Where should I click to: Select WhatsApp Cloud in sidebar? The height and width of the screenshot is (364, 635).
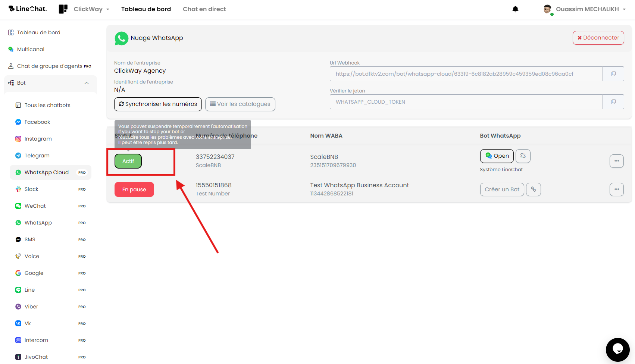[x=50, y=172]
